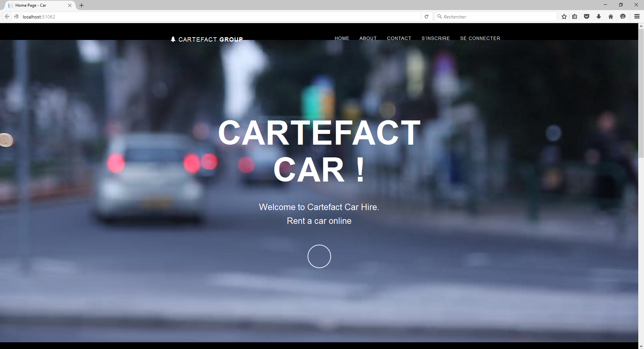Open the downloads arrow icon
644x349 pixels.
(599, 16)
